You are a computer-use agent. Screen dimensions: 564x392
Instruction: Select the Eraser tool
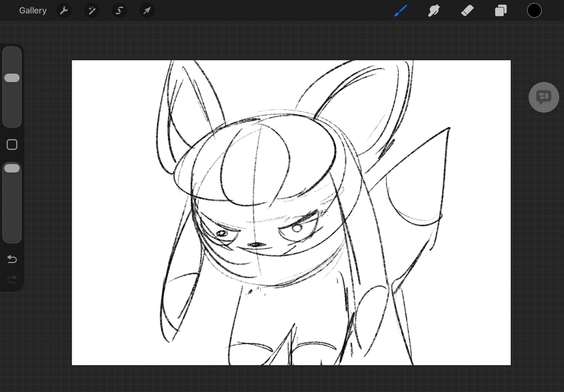click(467, 11)
